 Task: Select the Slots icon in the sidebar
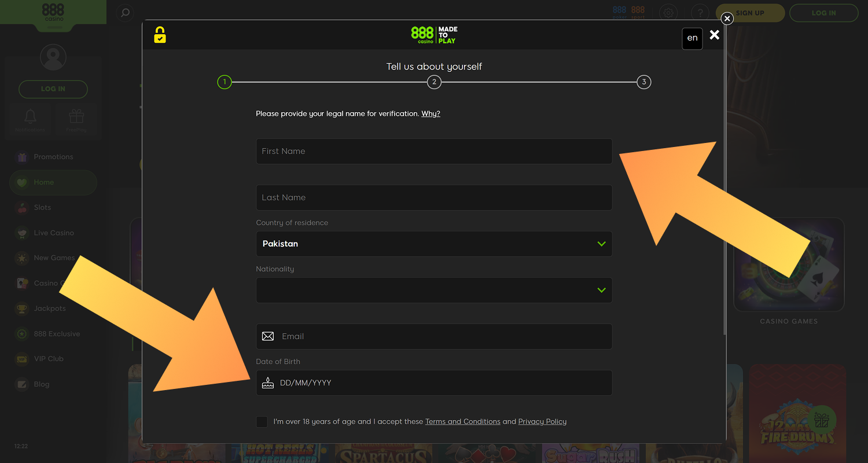click(x=21, y=207)
